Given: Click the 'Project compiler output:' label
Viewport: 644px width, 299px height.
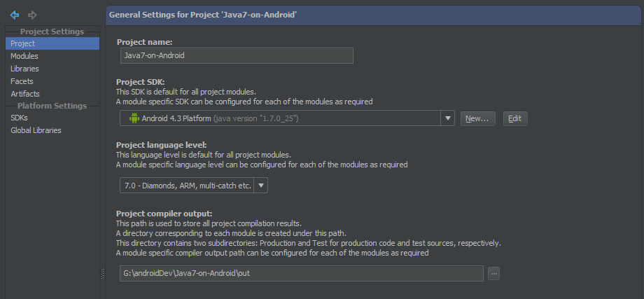Looking at the screenshot, I should 164,214.
